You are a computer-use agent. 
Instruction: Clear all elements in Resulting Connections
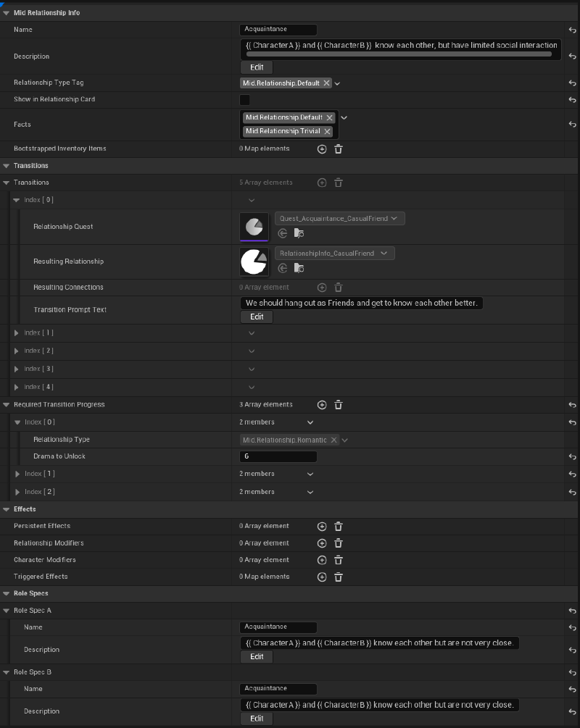[339, 287]
